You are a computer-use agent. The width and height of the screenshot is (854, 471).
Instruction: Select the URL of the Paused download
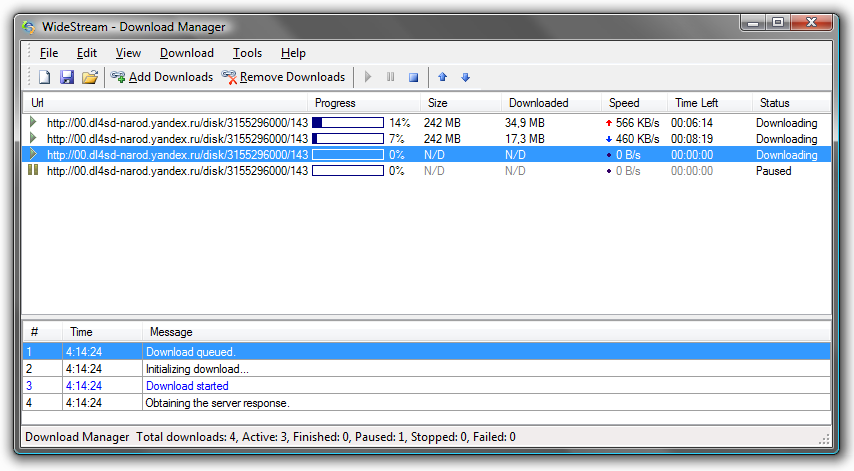click(x=177, y=171)
